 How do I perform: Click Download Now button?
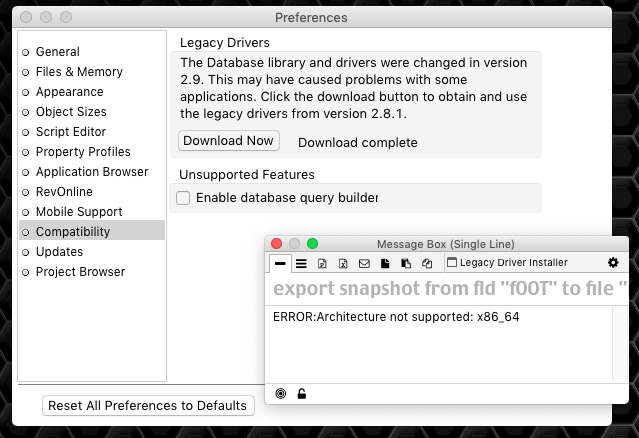click(x=229, y=141)
